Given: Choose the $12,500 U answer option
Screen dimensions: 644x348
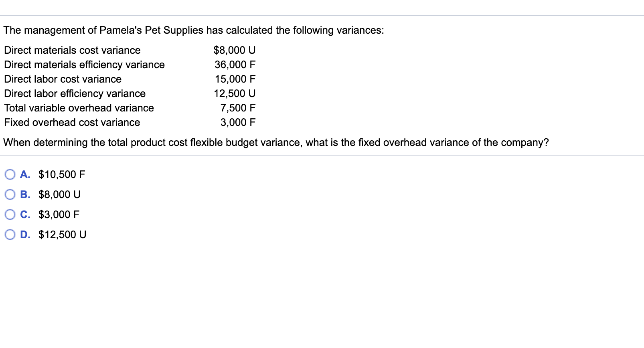Looking at the screenshot, I should pos(62,234).
